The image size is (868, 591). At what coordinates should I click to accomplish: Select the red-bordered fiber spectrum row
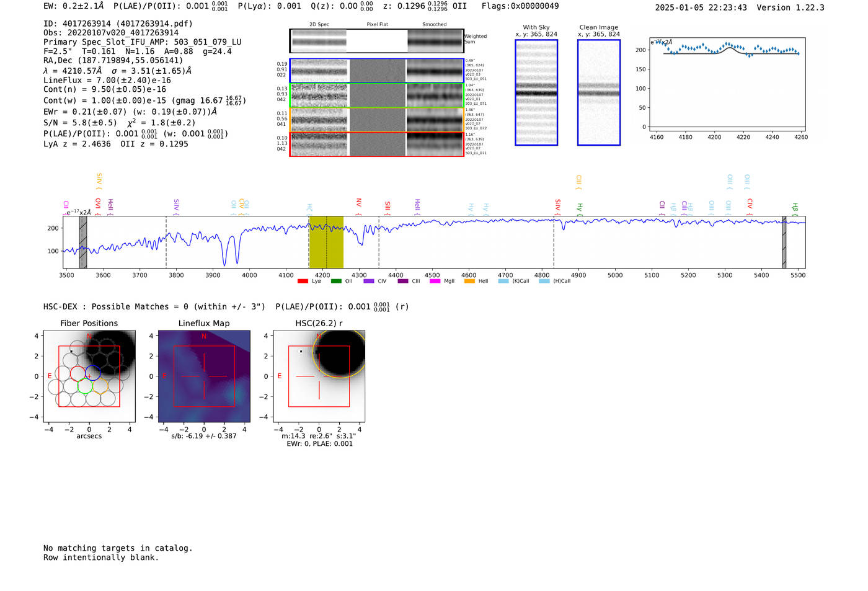click(x=376, y=144)
